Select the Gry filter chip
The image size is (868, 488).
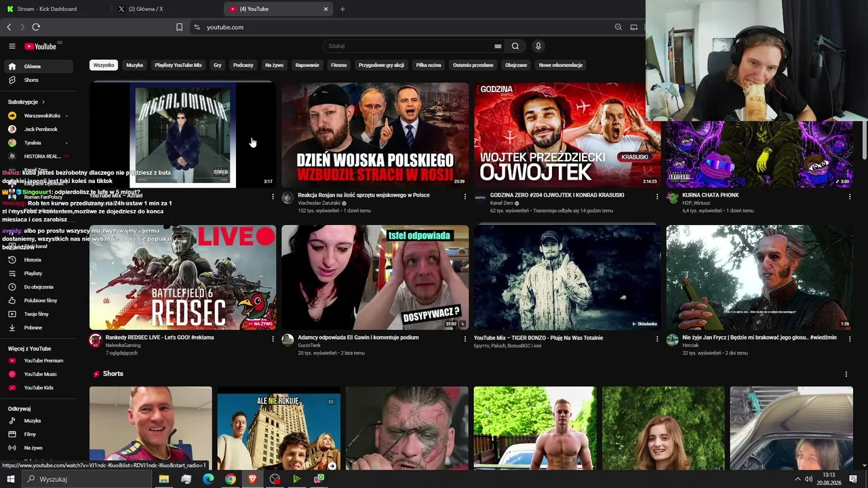point(218,65)
